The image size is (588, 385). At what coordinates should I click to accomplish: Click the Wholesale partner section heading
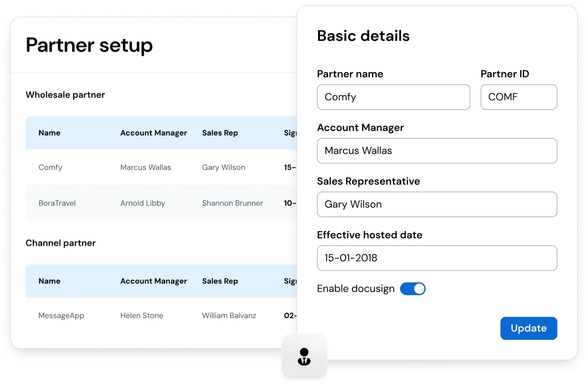coord(65,95)
